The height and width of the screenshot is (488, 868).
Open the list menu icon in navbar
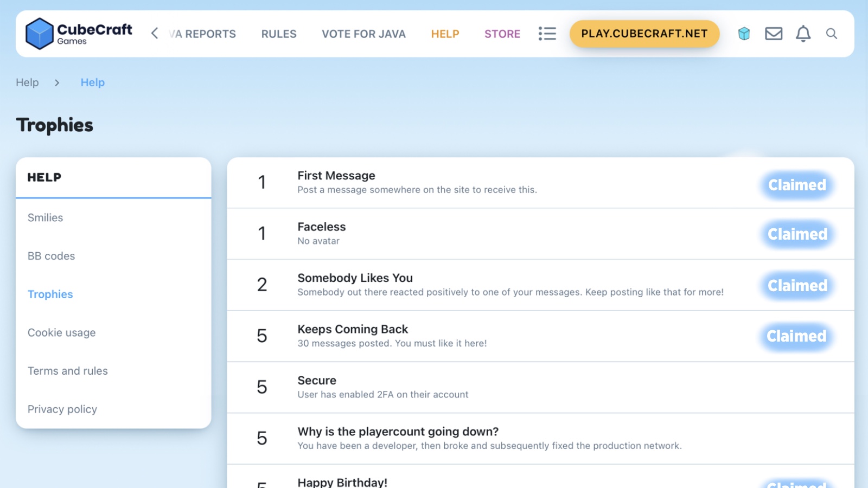tap(547, 34)
